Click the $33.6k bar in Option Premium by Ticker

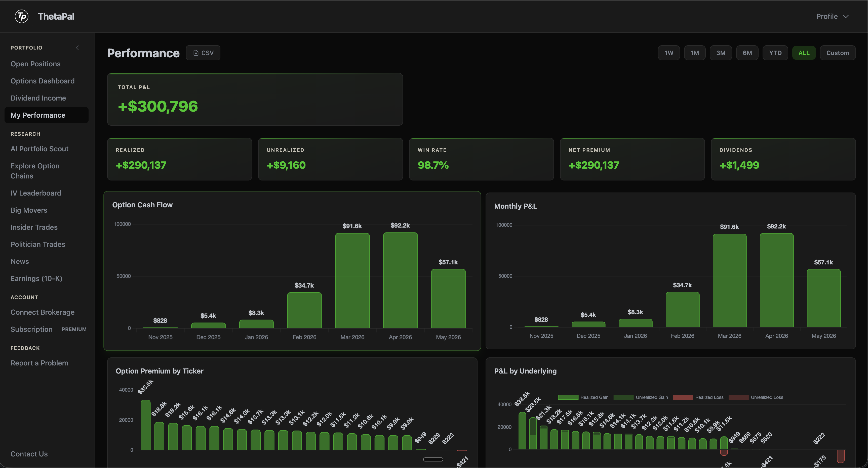pos(146,425)
